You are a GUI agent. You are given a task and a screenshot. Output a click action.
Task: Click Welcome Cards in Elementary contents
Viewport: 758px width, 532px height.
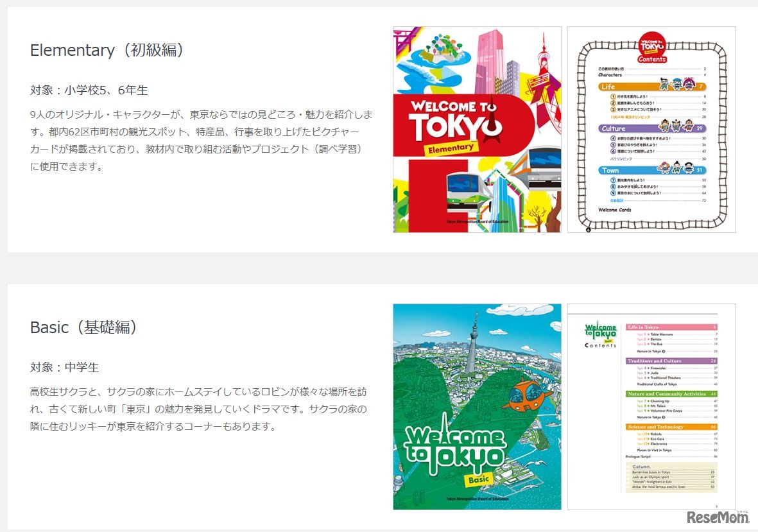pos(614,210)
